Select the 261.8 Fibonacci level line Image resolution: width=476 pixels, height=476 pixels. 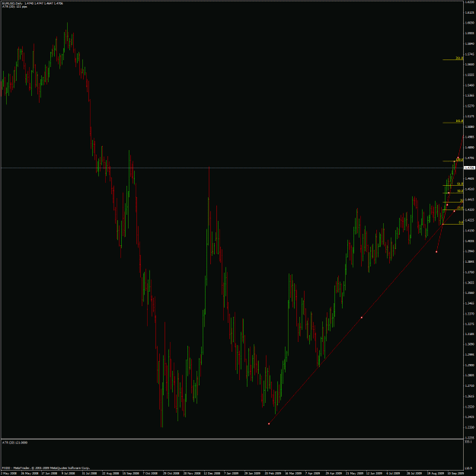452,59
